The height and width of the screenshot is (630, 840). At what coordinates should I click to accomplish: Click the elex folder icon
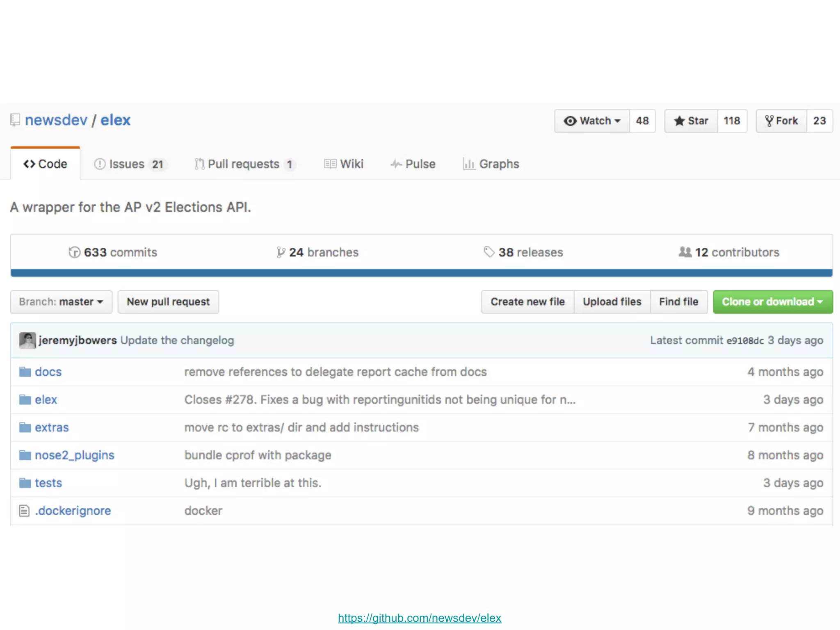[25, 400]
